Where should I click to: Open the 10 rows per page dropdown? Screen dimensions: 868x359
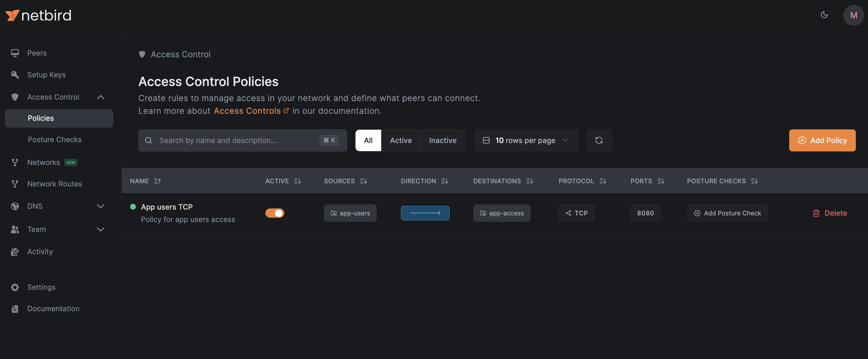pos(525,140)
